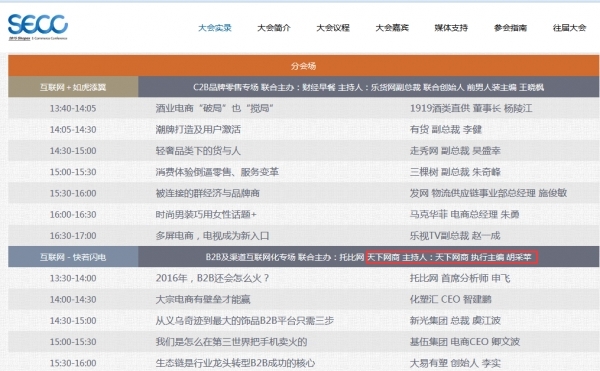This screenshot has width=600, height=371.
Task: Click the 13:30-14:00 time cell
Action: tap(73, 278)
